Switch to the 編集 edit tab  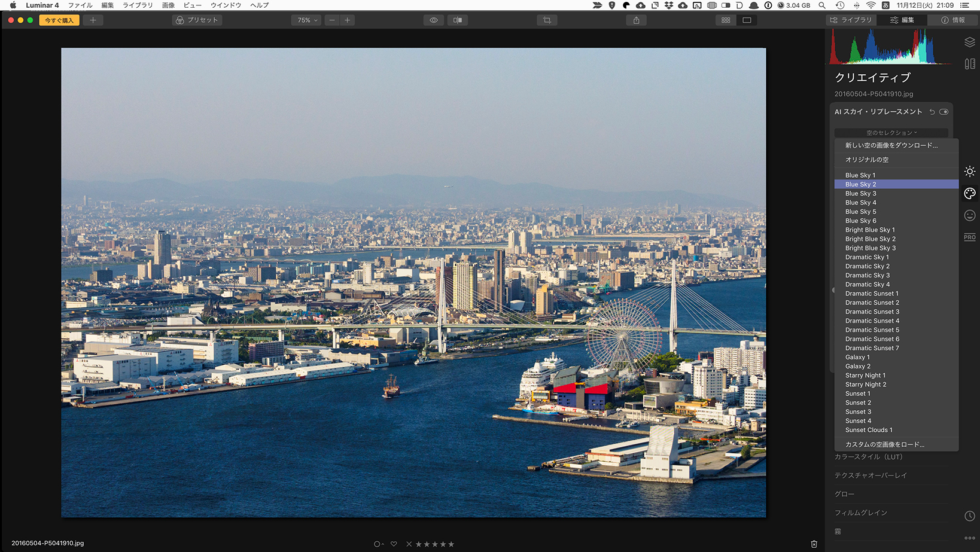pyautogui.click(x=902, y=20)
